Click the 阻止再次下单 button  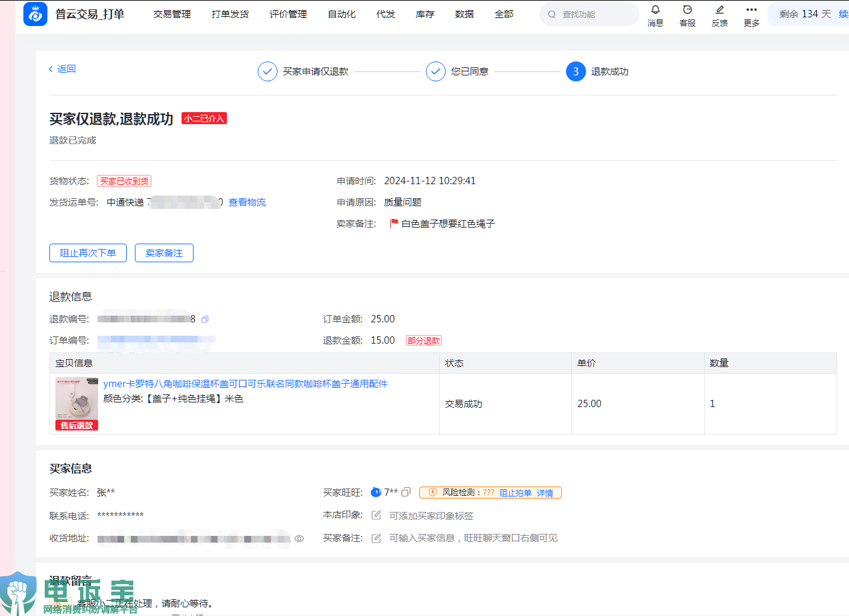click(x=88, y=253)
